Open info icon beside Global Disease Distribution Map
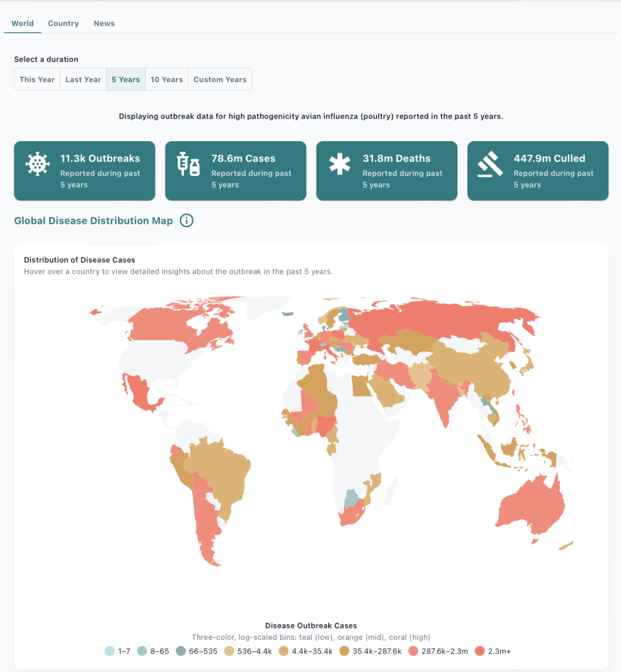Image resolution: width=621 pixels, height=672 pixels. (x=186, y=220)
